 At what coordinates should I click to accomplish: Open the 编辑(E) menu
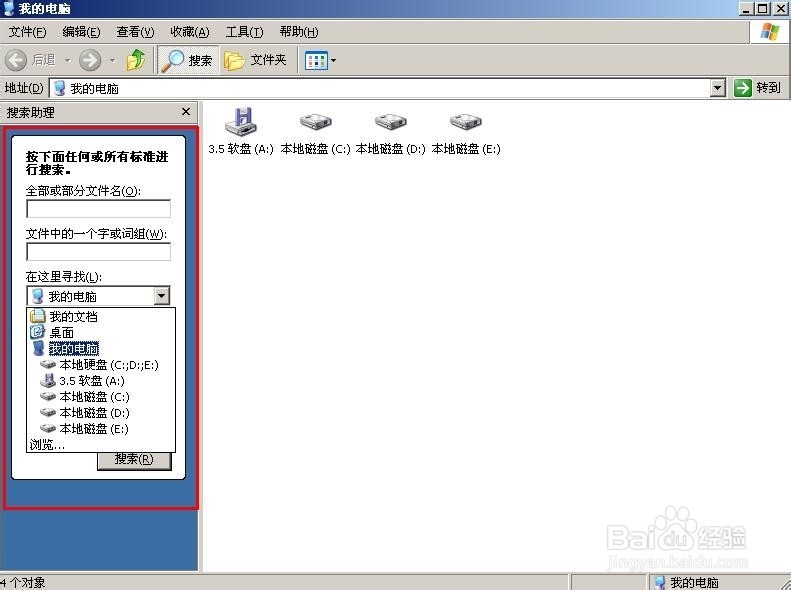click(81, 32)
